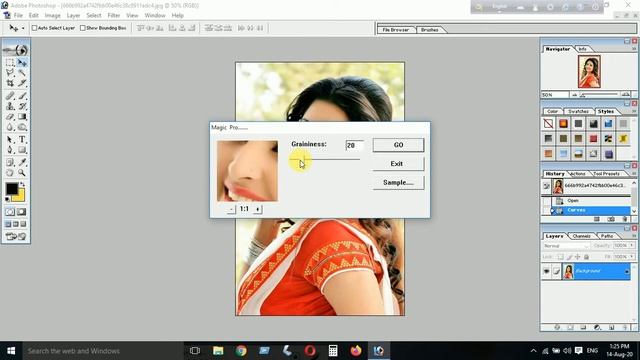Viewport: 640px width, 360px height.
Task: Open the blend mode Normal dropdown
Action: click(x=566, y=246)
